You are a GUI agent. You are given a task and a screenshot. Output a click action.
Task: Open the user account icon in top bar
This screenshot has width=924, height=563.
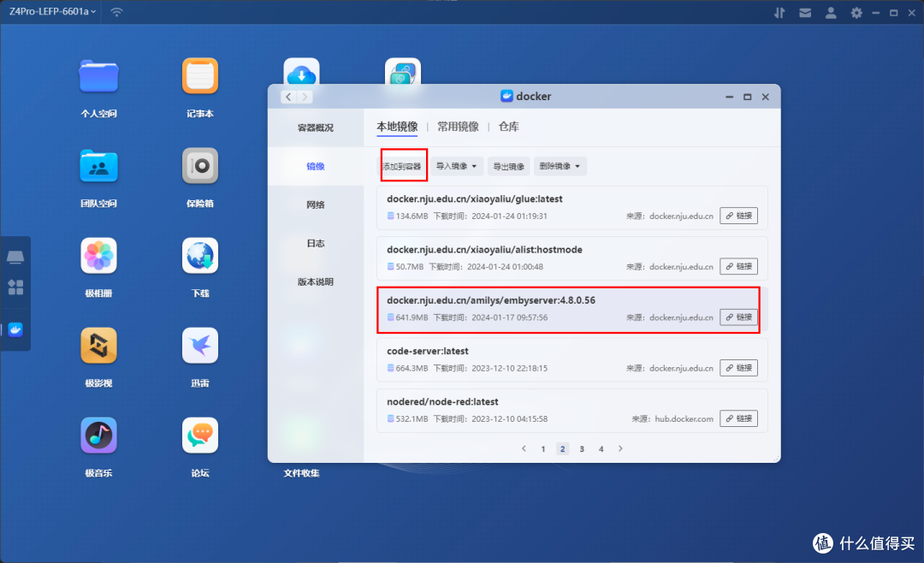(831, 12)
